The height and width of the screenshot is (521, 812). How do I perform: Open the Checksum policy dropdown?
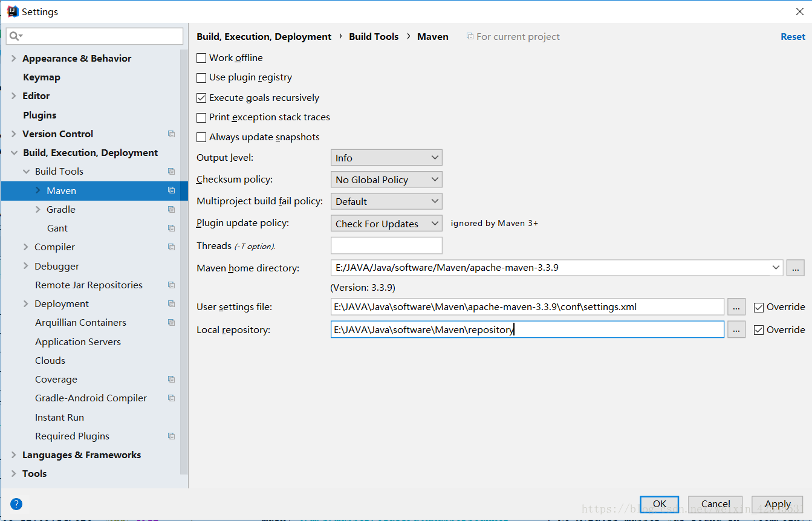pos(386,180)
